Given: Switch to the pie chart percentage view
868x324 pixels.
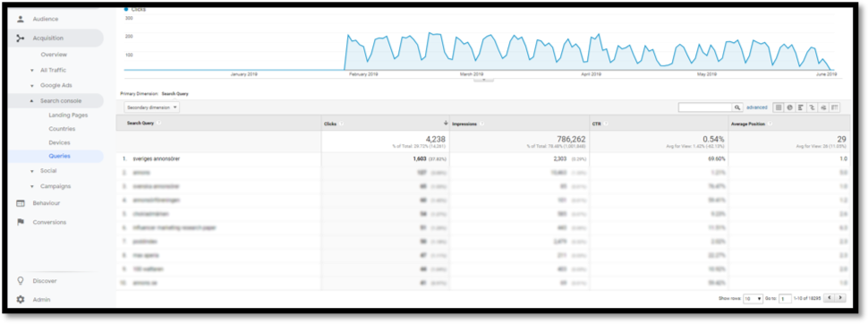Looking at the screenshot, I should 790,107.
